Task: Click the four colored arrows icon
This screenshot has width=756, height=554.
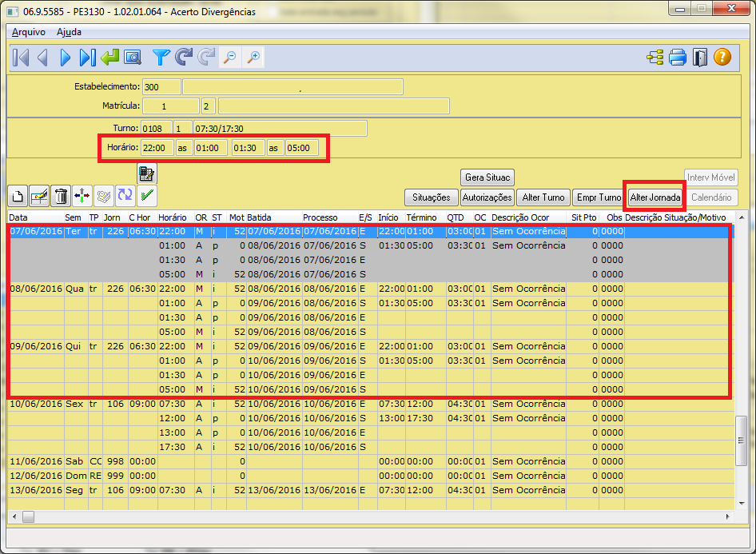Action: 82,196
